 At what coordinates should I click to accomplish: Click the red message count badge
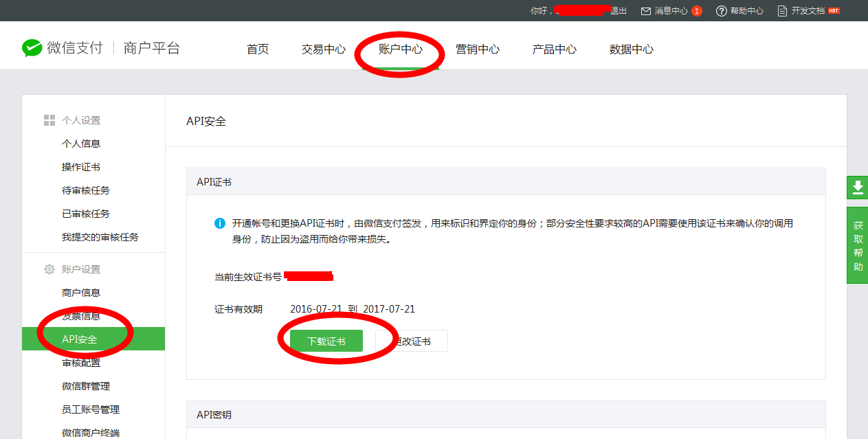point(697,11)
